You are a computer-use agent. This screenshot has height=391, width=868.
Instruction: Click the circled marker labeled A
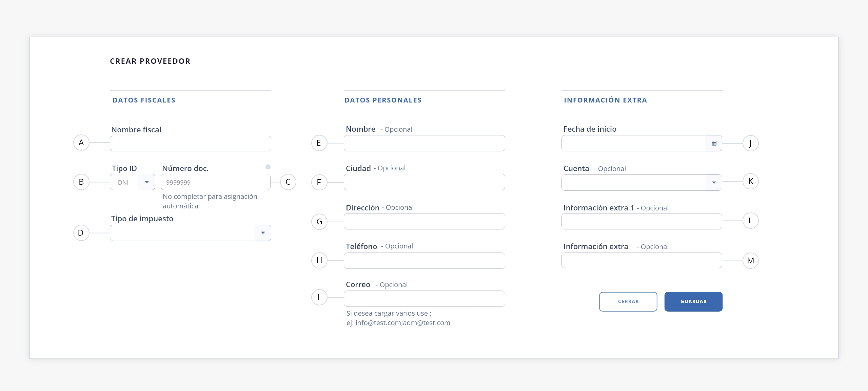point(81,143)
